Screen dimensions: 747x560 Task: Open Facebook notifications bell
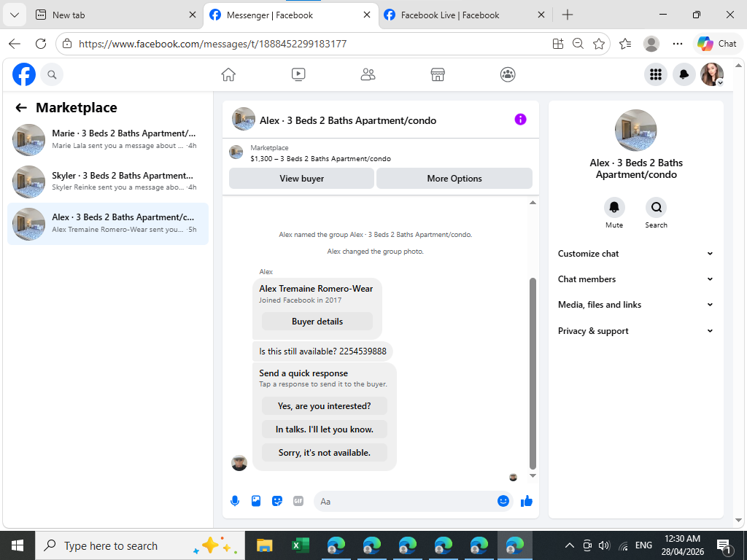coord(684,74)
